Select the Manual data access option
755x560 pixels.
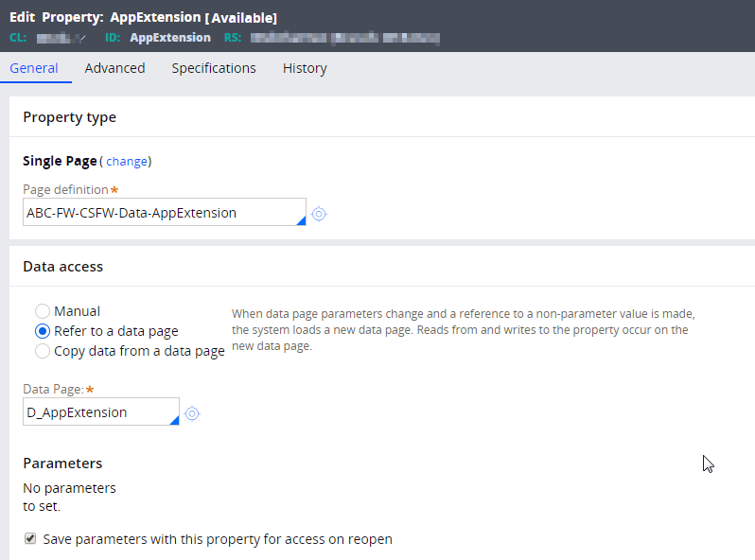pyautogui.click(x=43, y=311)
